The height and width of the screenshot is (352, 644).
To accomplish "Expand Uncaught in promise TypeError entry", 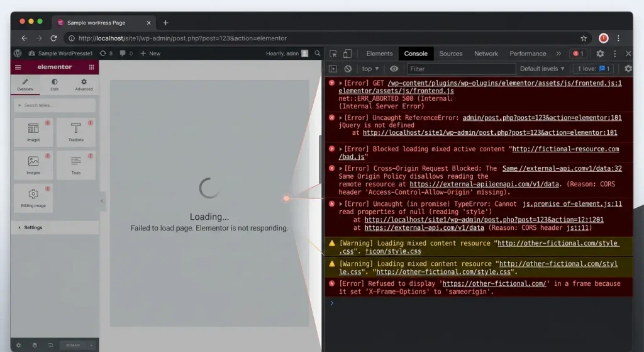I will coord(340,204).
